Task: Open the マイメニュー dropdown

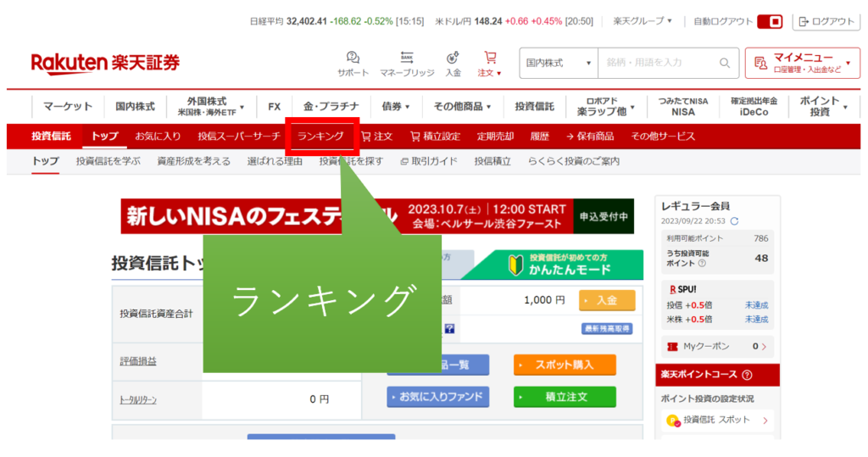Action: 802,63
